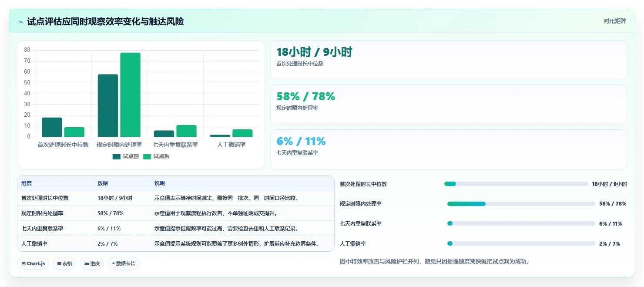Viewport: 644px width, 287px height.
Task: Click the 2% / 7% cell in the table
Action: pyautogui.click(x=107, y=244)
